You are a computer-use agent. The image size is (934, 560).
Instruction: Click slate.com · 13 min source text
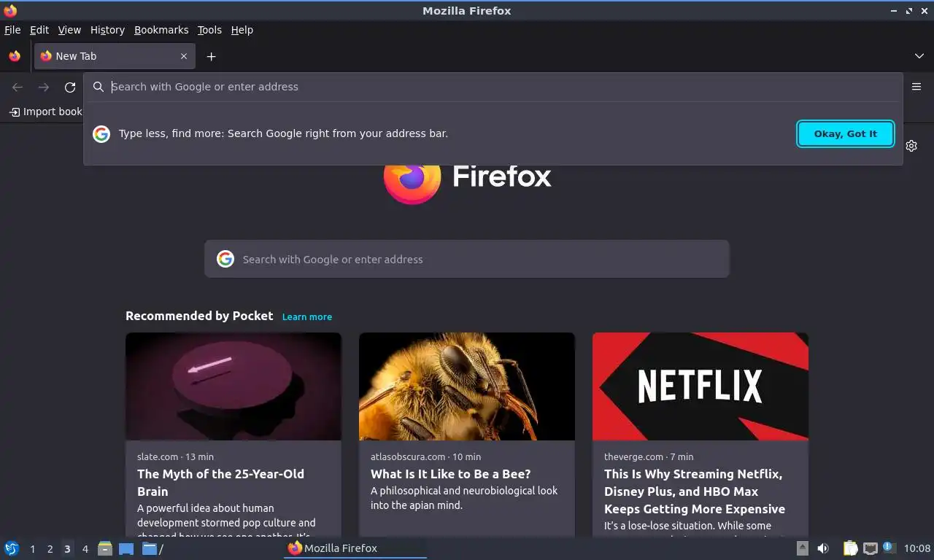(x=175, y=456)
